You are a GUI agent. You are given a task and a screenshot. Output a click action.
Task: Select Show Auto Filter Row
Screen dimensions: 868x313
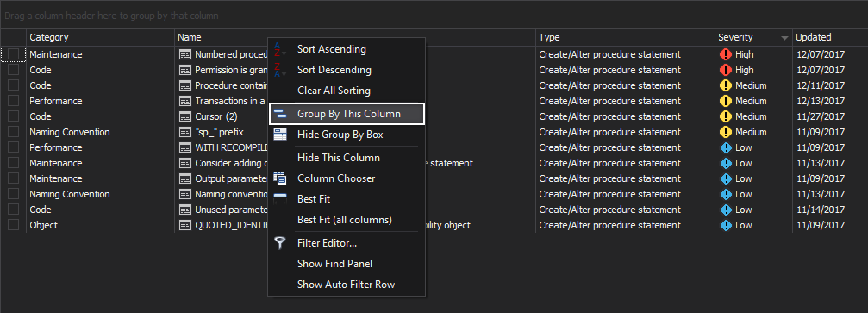347,285
